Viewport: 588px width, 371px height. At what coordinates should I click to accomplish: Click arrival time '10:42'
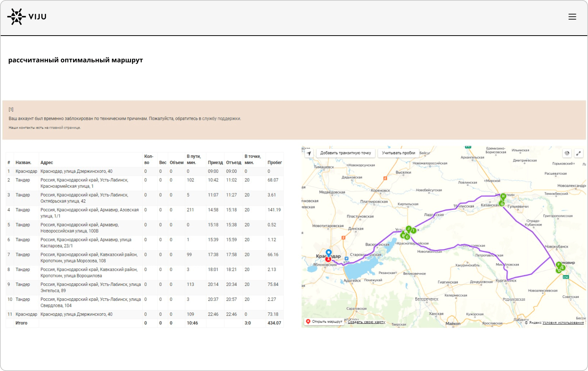pyautogui.click(x=213, y=180)
